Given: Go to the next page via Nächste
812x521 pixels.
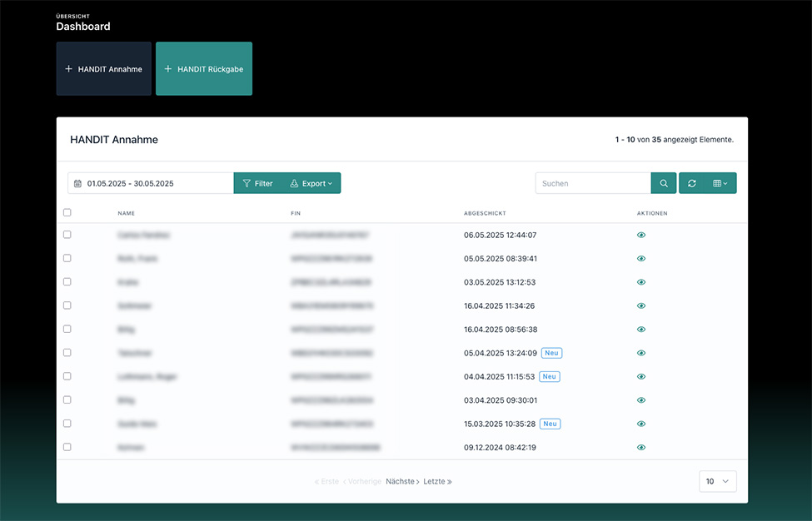Looking at the screenshot, I should click(401, 481).
